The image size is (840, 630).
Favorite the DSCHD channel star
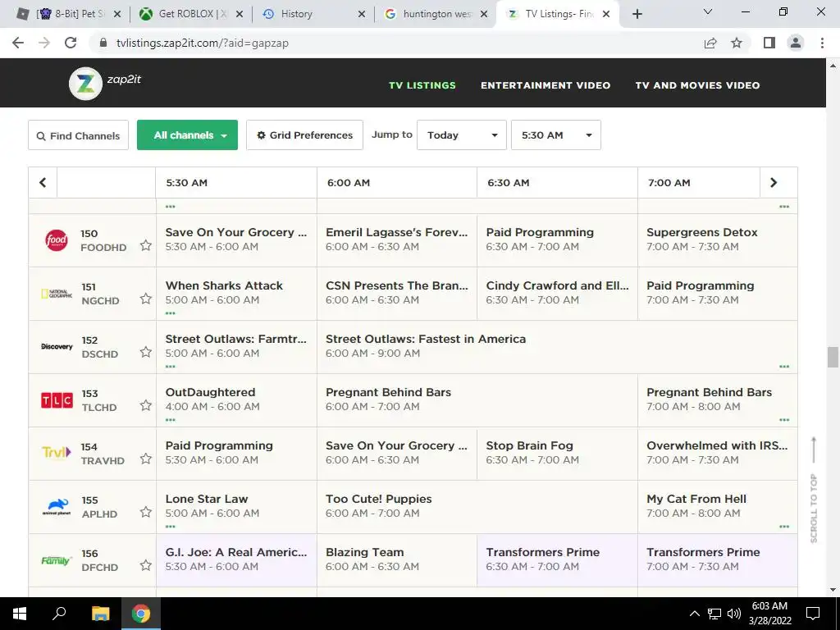point(146,352)
